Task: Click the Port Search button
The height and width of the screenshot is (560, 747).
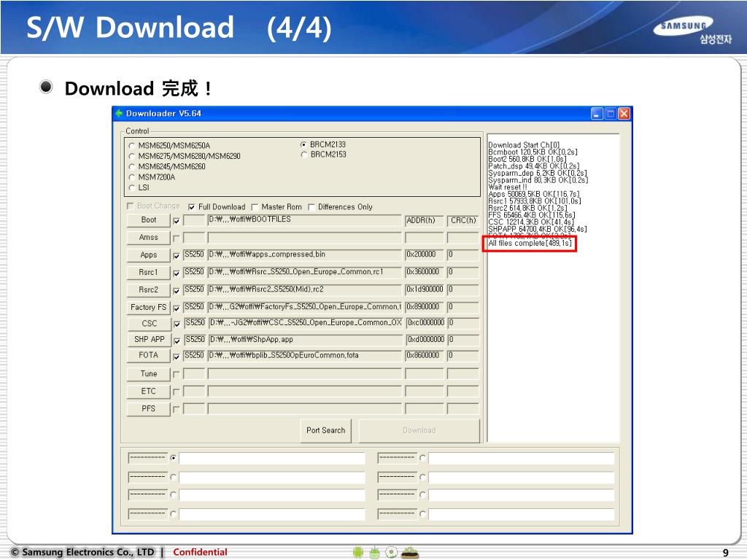Action: pyautogui.click(x=326, y=430)
